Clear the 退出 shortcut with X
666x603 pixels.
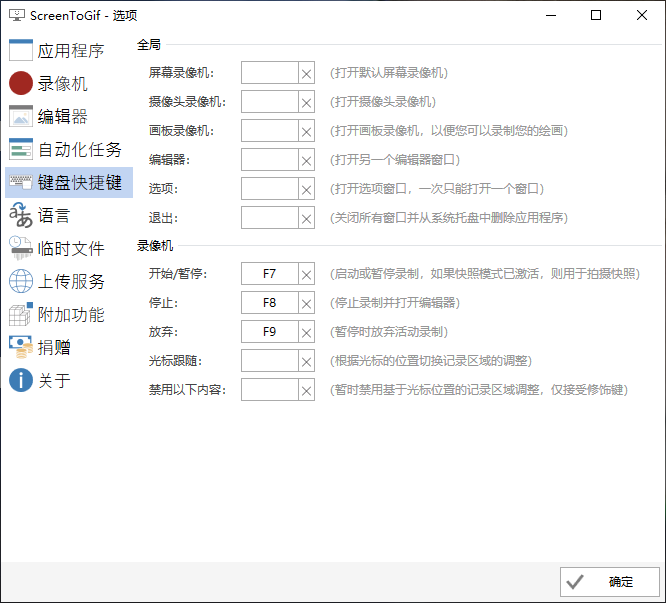pos(306,218)
